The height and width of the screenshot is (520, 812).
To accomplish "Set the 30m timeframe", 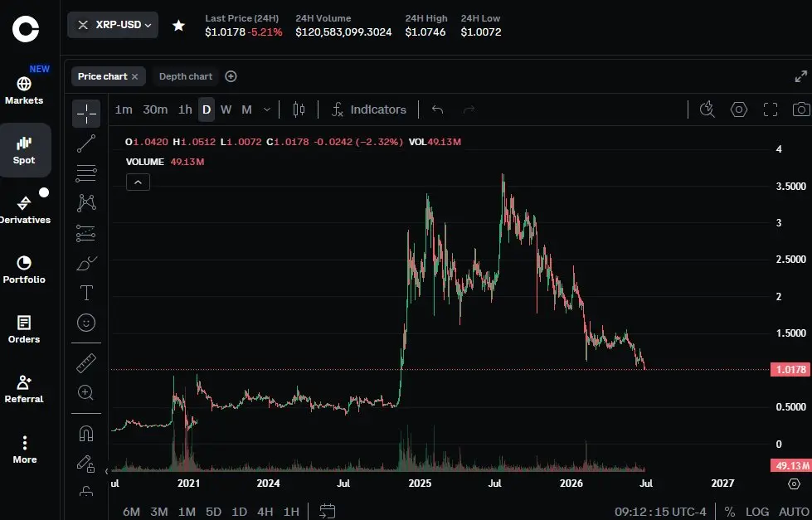I will tap(155, 109).
